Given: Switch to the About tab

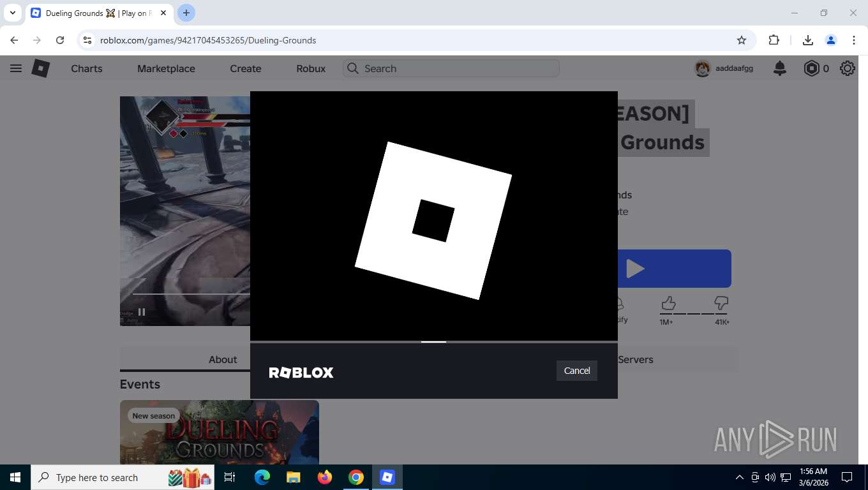Looking at the screenshot, I should pyautogui.click(x=223, y=359).
